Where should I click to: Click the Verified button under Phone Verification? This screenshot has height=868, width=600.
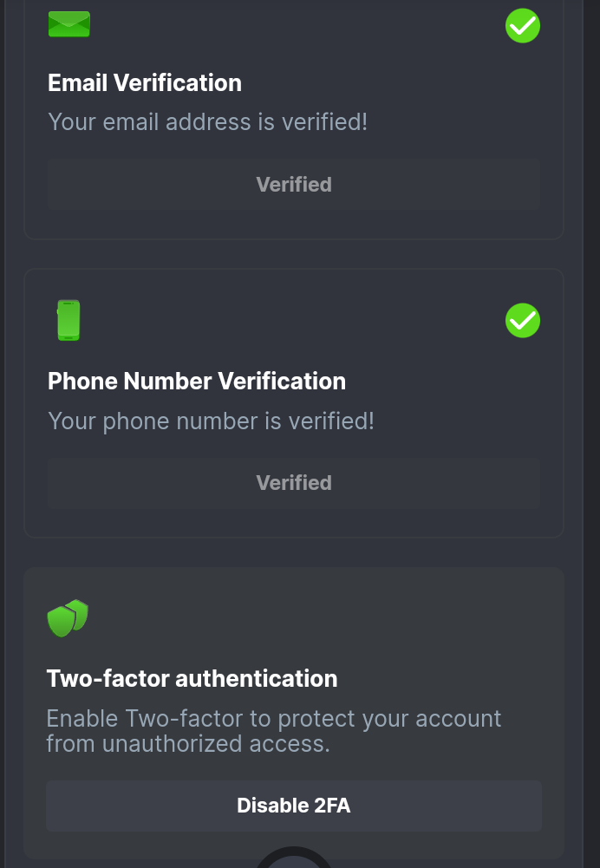point(294,483)
